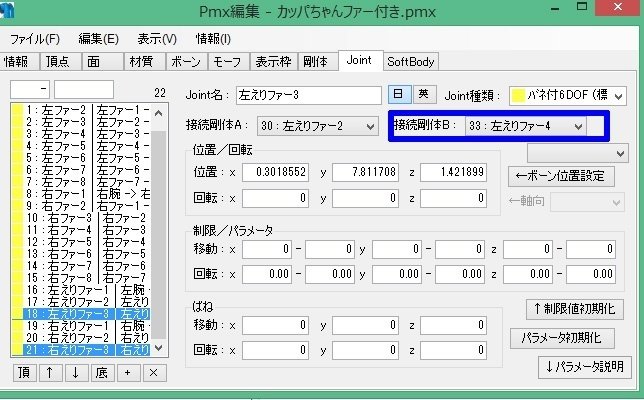Click the 位置 z value field

pyautogui.click(x=453, y=172)
